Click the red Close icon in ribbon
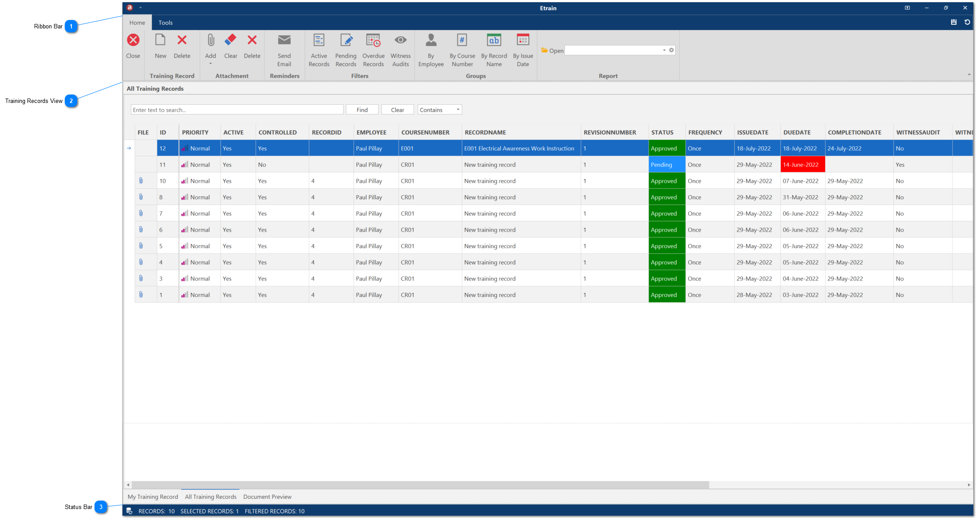 coord(133,40)
